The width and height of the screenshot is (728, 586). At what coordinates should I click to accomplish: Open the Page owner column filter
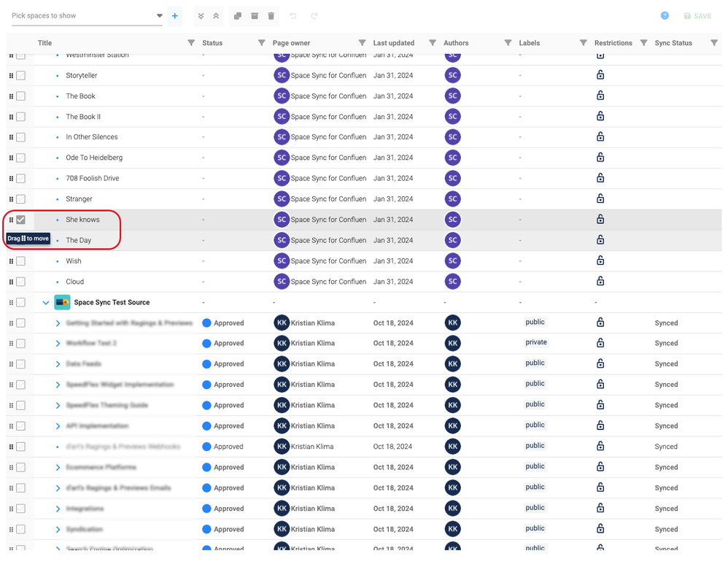tap(362, 43)
